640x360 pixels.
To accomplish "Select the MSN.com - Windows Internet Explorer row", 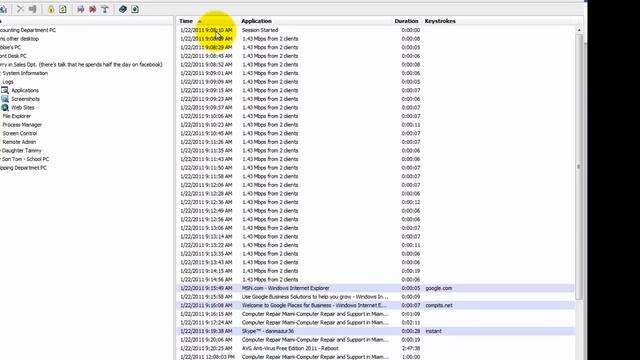I will click(376, 288).
